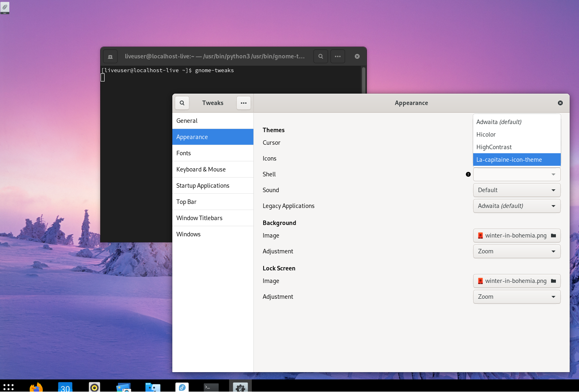Browse folder for Background image file
The image size is (579, 392).
point(553,236)
